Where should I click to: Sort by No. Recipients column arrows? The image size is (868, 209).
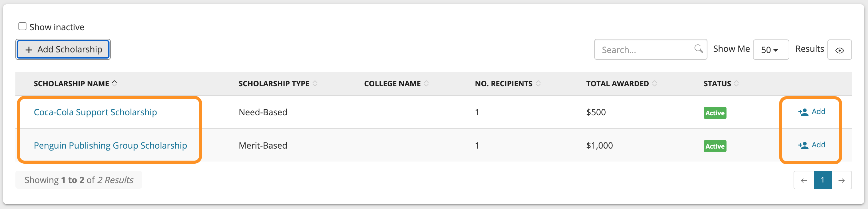pos(538,84)
